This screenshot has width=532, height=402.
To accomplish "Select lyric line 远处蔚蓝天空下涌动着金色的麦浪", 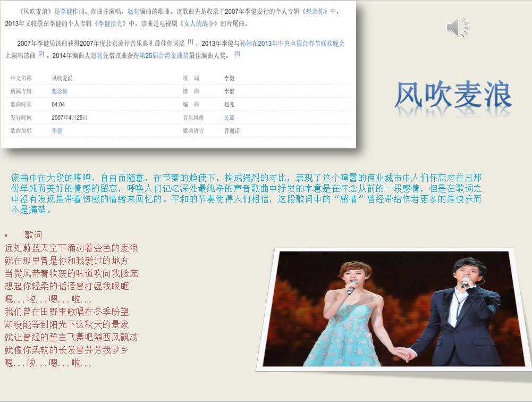I will click(71, 248).
